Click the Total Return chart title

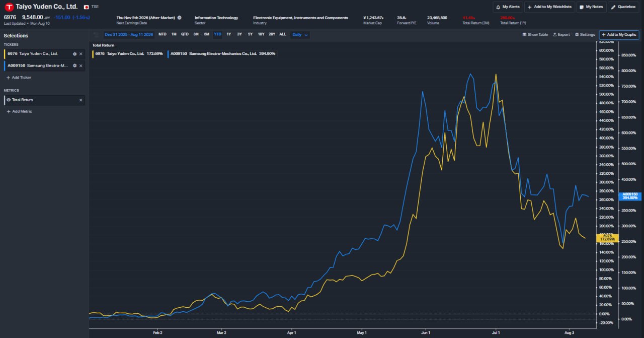pyautogui.click(x=103, y=45)
